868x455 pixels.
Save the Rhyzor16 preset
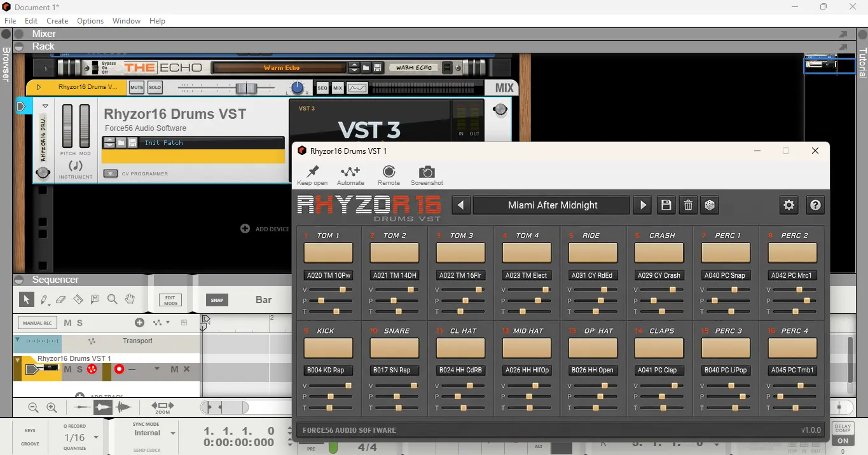point(666,205)
